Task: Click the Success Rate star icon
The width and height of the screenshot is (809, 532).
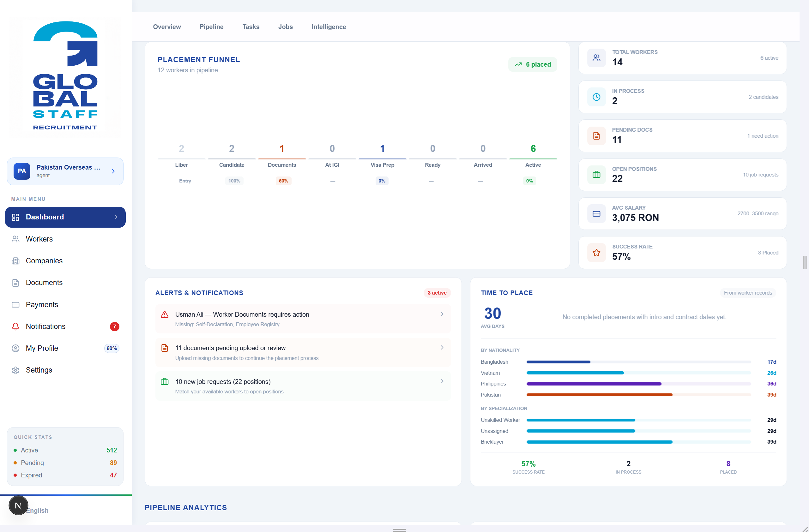Action: (x=596, y=252)
